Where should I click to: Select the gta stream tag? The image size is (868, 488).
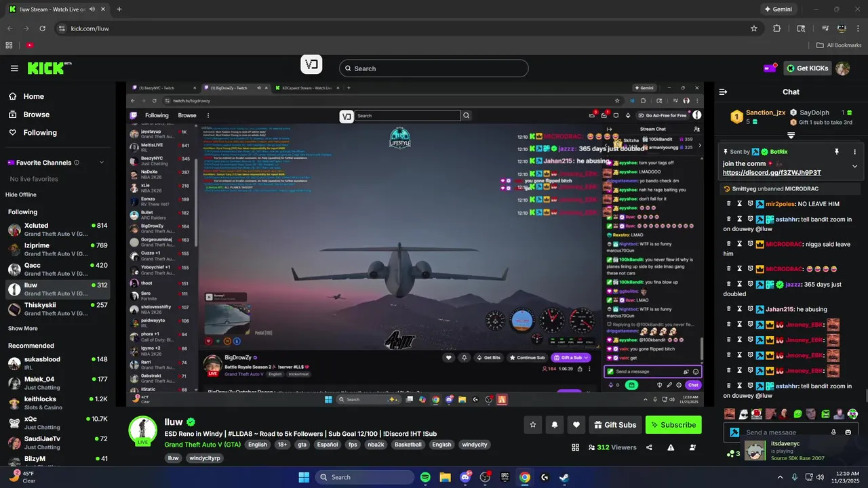click(302, 445)
